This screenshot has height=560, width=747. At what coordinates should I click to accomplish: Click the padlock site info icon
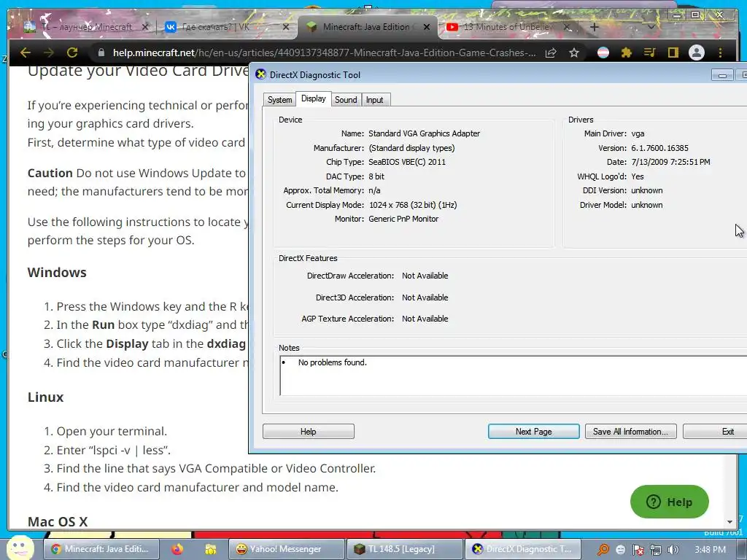coord(101,52)
